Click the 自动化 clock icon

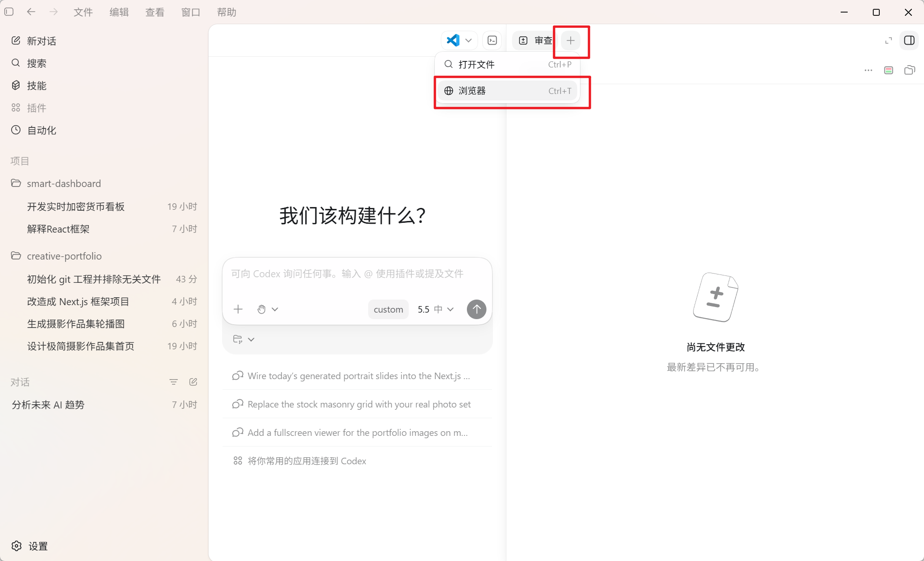pyautogui.click(x=16, y=130)
